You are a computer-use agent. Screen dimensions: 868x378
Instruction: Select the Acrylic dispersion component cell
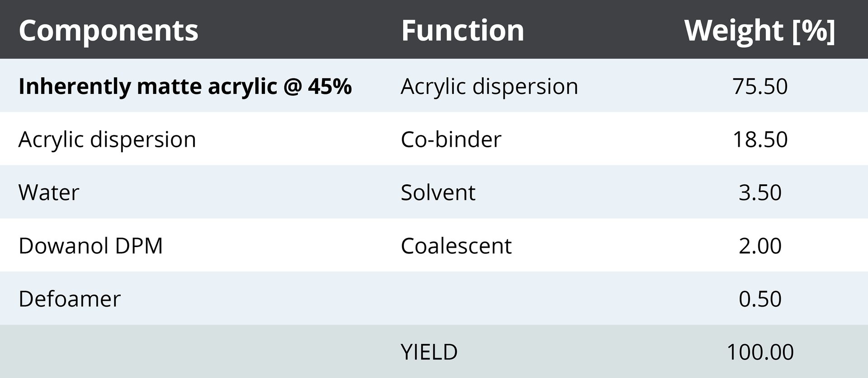tap(107, 139)
